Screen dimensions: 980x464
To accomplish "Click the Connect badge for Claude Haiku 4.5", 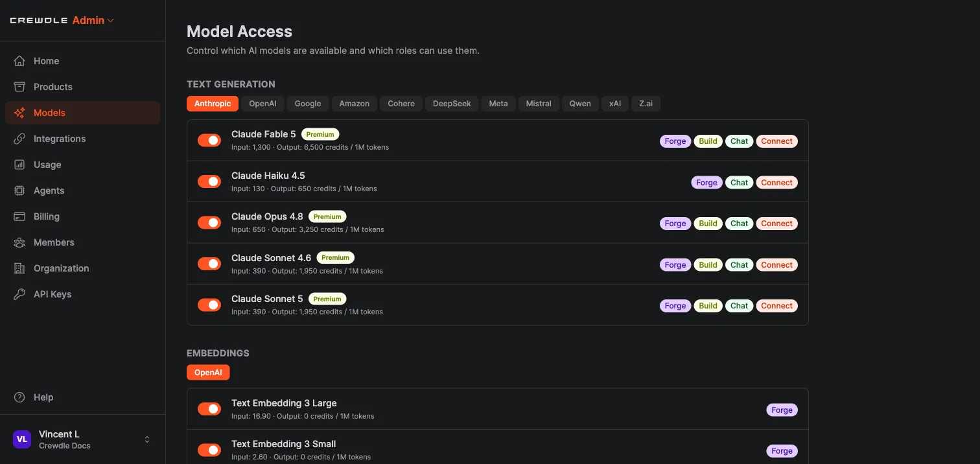I will pyautogui.click(x=777, y=183).
